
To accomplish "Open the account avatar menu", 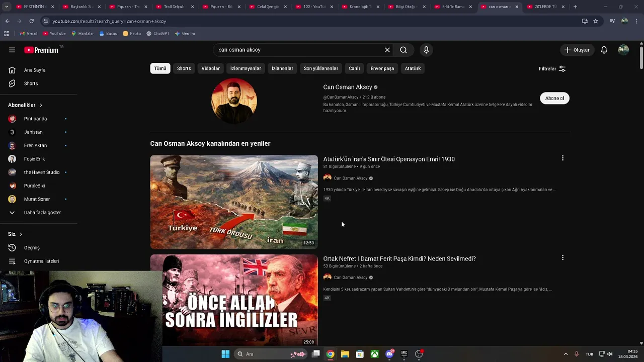I will click(x=623, y=50).
